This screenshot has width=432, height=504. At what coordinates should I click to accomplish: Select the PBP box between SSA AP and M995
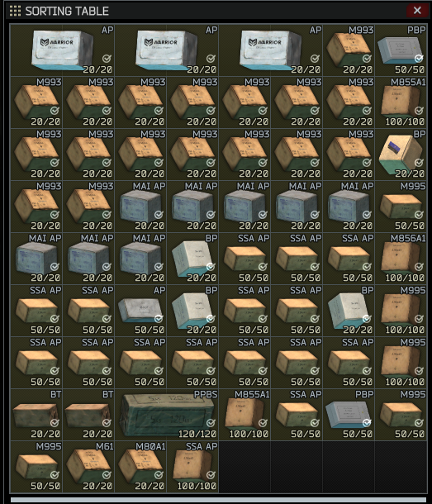pos(349,415)
